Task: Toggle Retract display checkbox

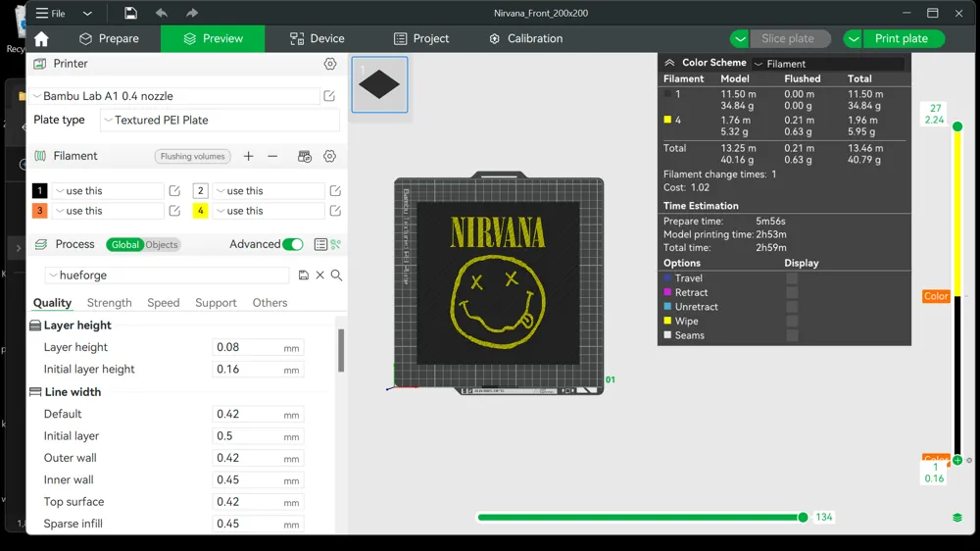Action: (792, 293)
